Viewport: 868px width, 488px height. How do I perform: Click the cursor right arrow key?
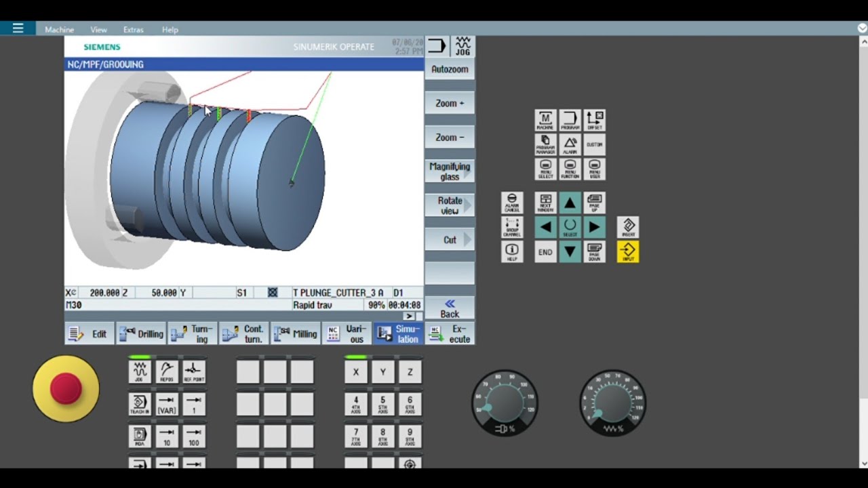[x=595, y=227]
